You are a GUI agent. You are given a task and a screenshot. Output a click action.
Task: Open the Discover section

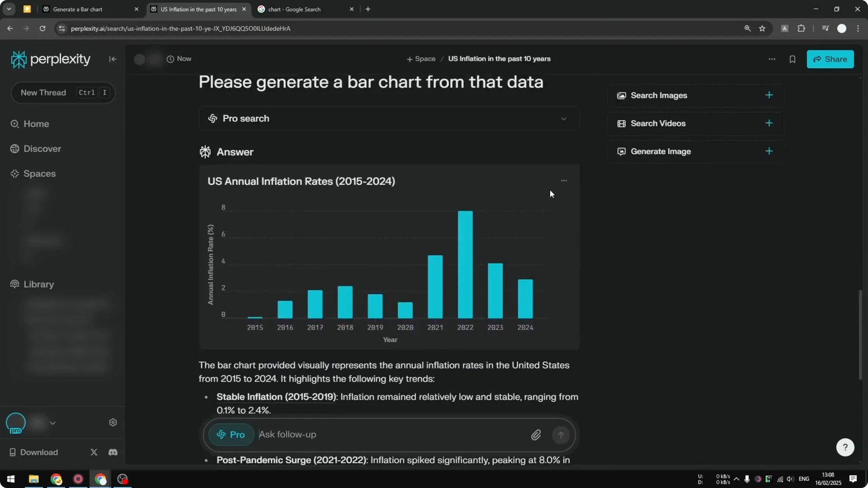42,149
